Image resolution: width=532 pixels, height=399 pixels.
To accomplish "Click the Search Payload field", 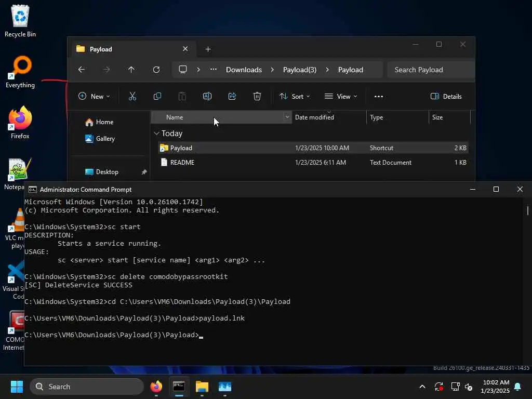I will (x=431, y=70).
